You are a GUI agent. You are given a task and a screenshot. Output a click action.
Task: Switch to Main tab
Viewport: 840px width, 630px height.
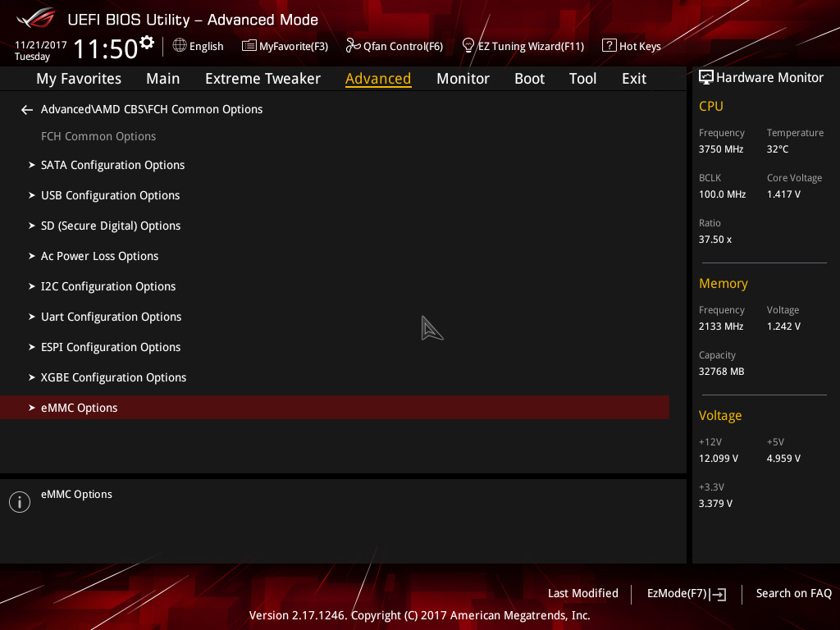coord(163,79)
